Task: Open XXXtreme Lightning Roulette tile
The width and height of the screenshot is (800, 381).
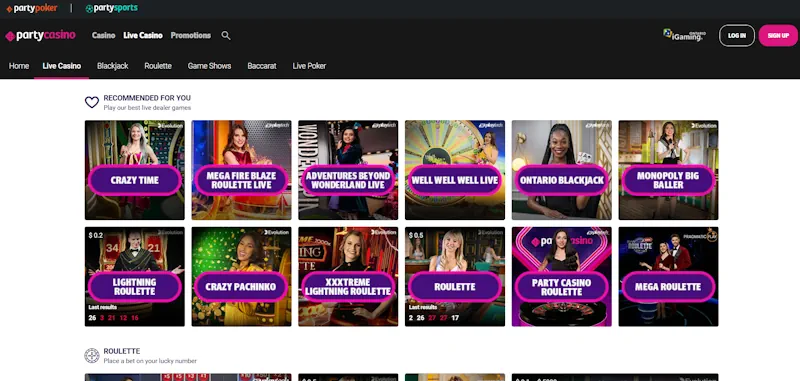Action: tap(348, 276)
